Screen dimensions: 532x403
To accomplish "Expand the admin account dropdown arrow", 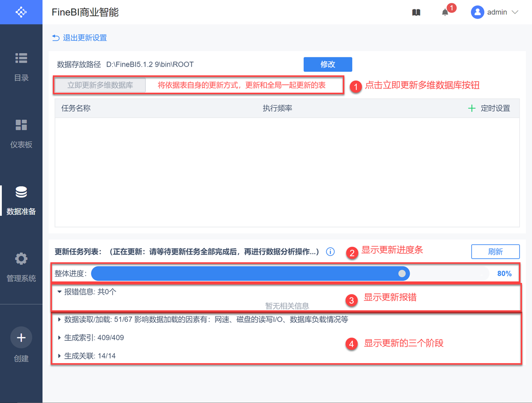I will 515,12.
